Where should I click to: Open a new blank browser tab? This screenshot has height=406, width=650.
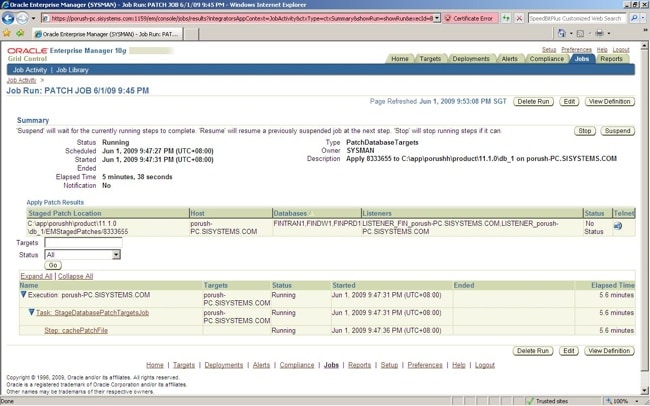point(191,34)
